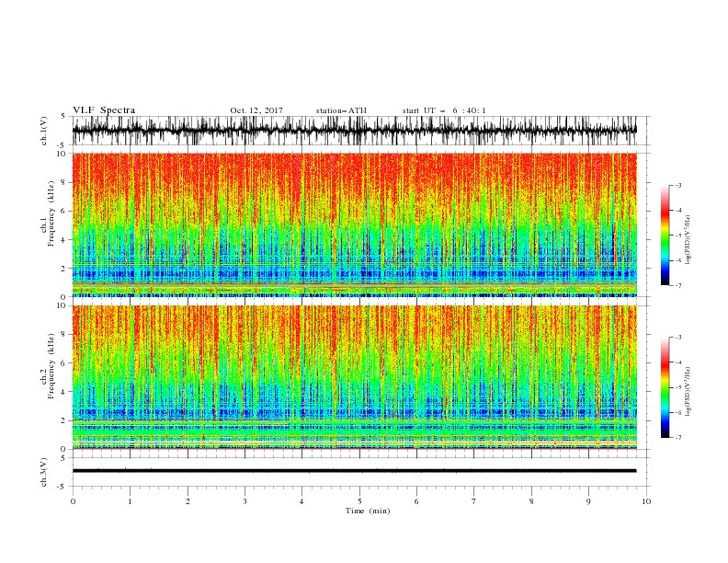Click inside the ch.1 spectrogram panel

pyautogui.click(x=354, y=224)
